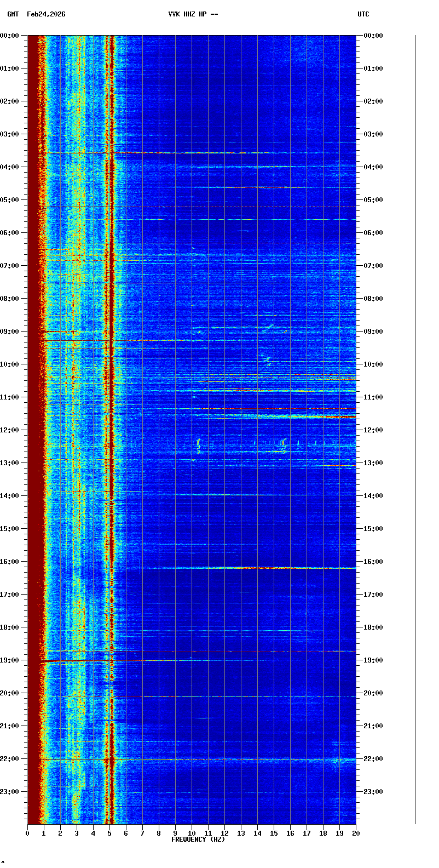Click the FREQUENCY (HZ) axis title

click(x=198, y=840)
